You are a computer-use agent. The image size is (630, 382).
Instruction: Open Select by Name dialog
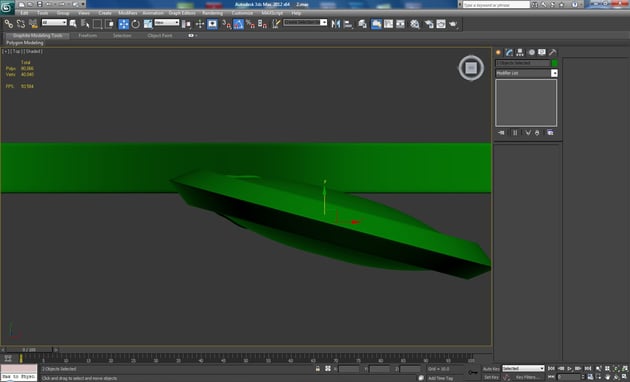click(x=85, y=24)
